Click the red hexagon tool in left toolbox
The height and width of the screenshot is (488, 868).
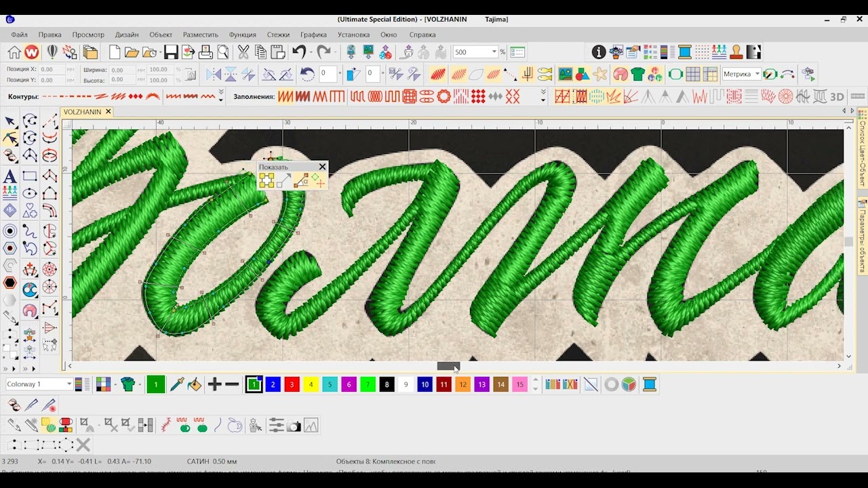tap(10, 283)
